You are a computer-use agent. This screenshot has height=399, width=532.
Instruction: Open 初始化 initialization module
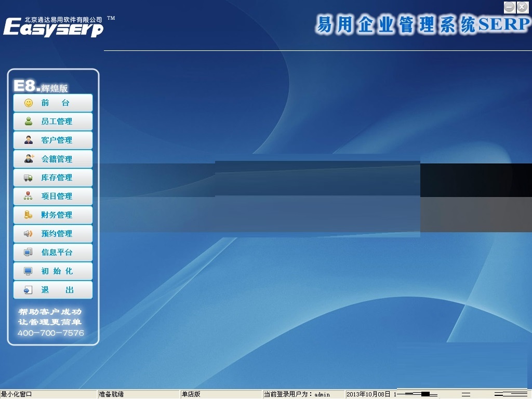[53, 271]
